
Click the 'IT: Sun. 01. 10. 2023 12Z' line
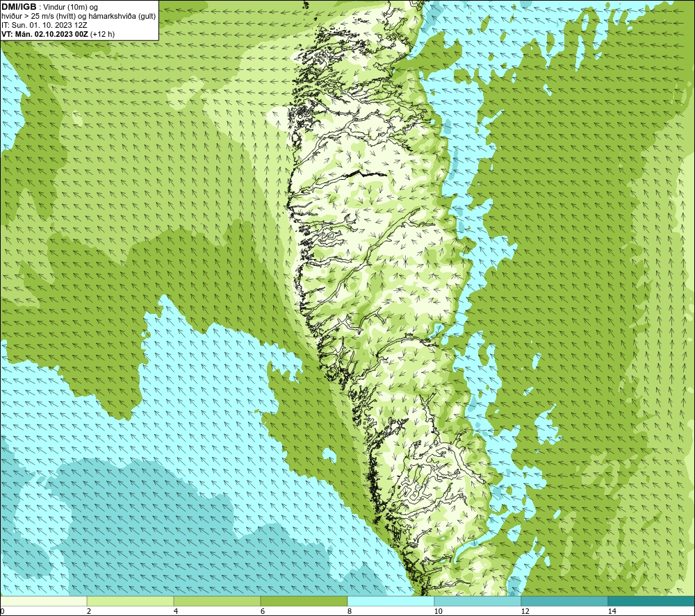[x=44, y=25]
